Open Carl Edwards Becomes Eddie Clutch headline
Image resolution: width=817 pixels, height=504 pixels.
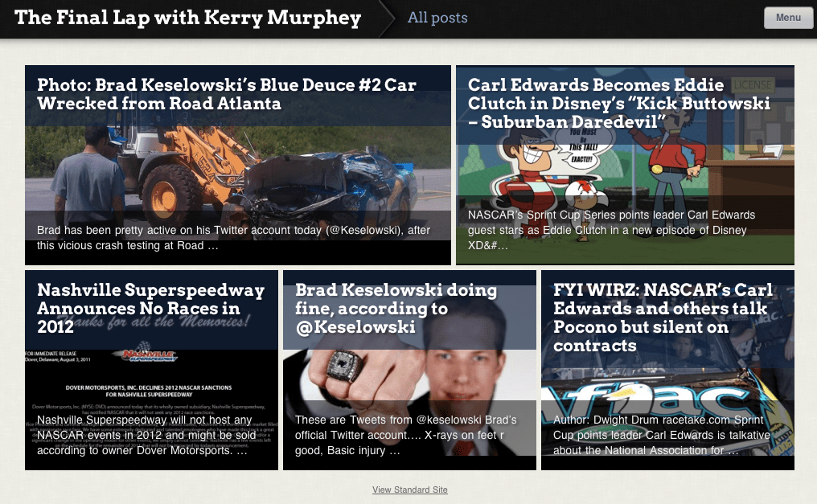point(618,103)
